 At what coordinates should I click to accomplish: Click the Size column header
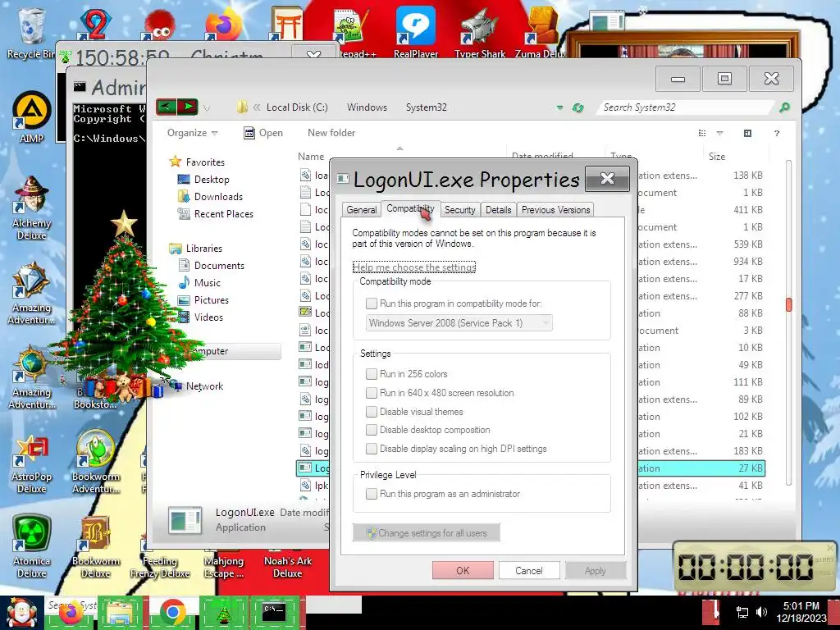click(x=717, y=157)
